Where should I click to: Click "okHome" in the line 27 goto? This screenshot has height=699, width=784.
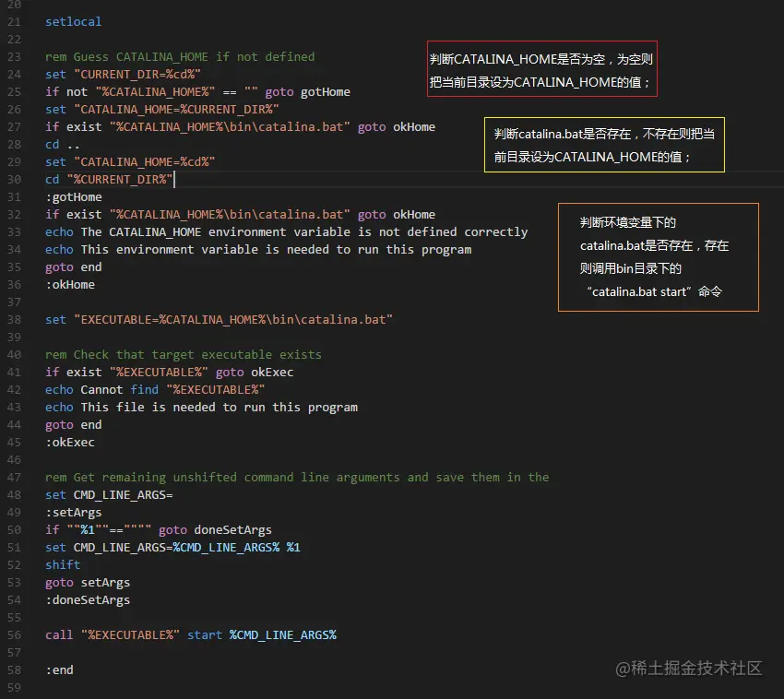click(x=414, y=127)
